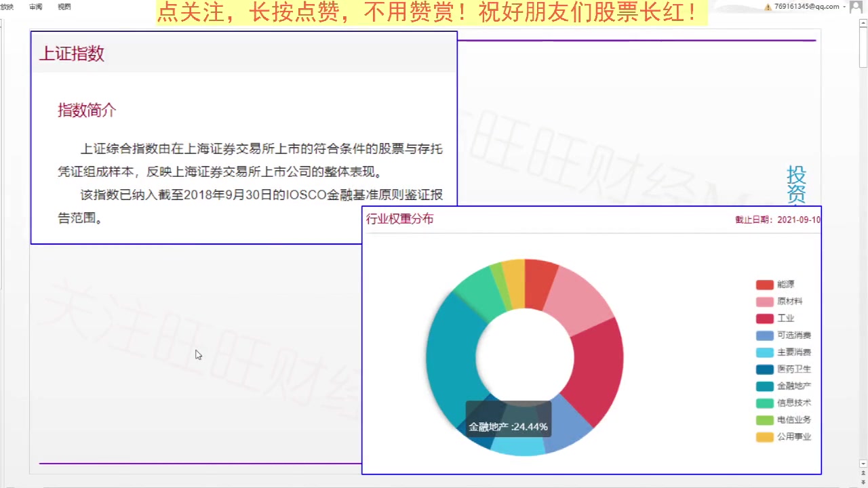Open the 审阅 ribbon tab
868x488 pixels.
click(35, 7)
